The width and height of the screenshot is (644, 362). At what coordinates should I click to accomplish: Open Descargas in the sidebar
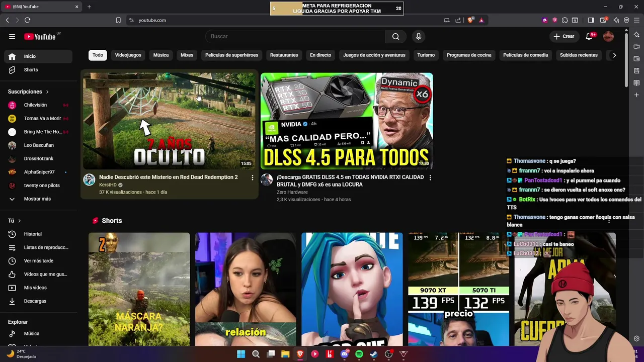coord(38,301)
